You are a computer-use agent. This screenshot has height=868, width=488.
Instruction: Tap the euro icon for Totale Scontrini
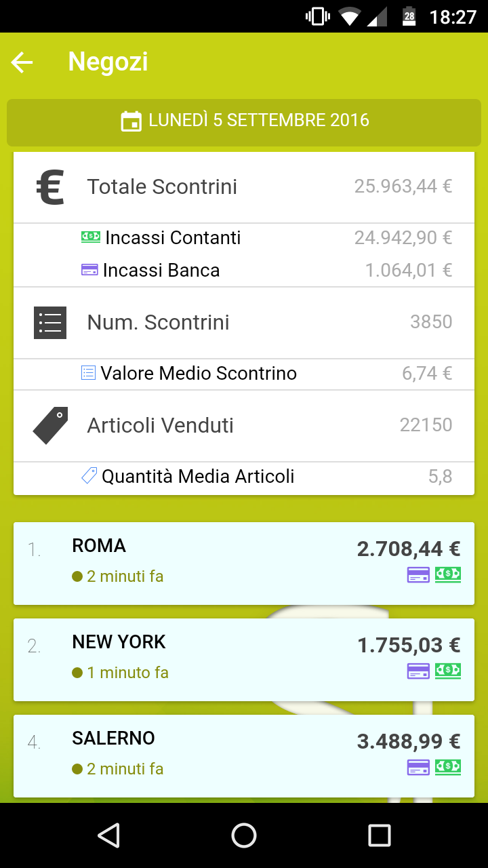(50, 187)
